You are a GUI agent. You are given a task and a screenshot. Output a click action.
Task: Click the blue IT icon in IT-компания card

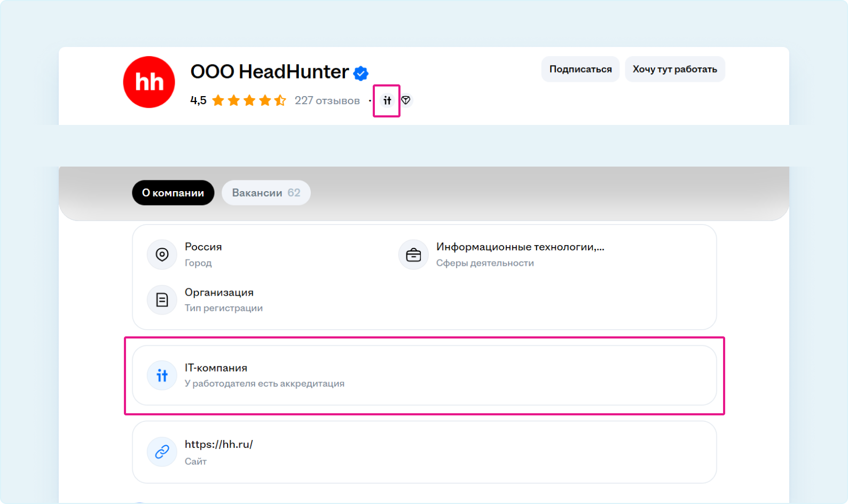162,375
